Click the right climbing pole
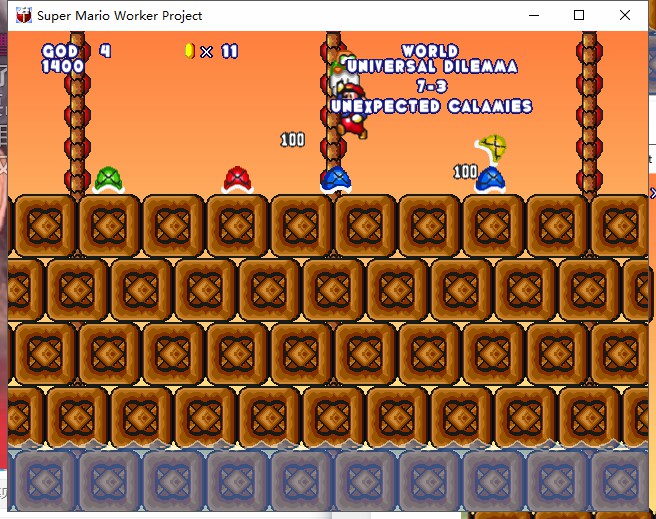The width and height of the screenshot is (656, 519). [x=589, y=113]
